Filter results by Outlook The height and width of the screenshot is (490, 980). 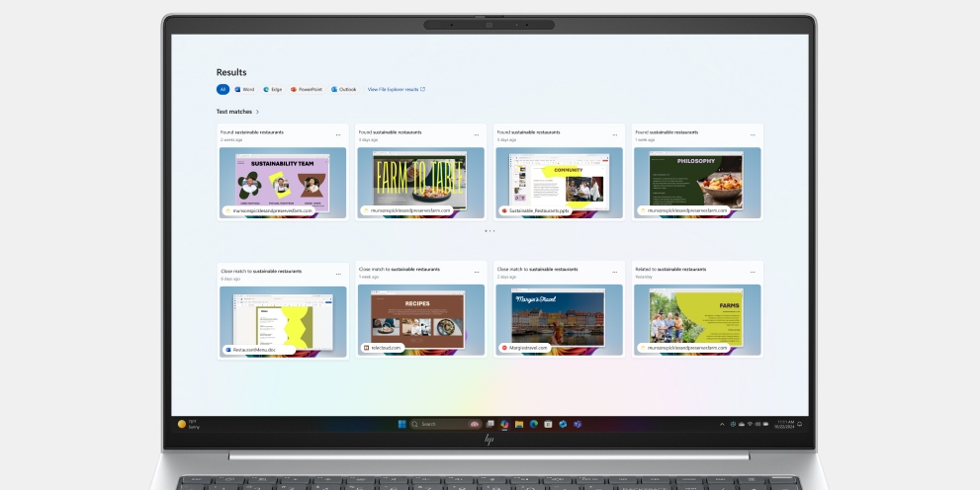(344, 89)
